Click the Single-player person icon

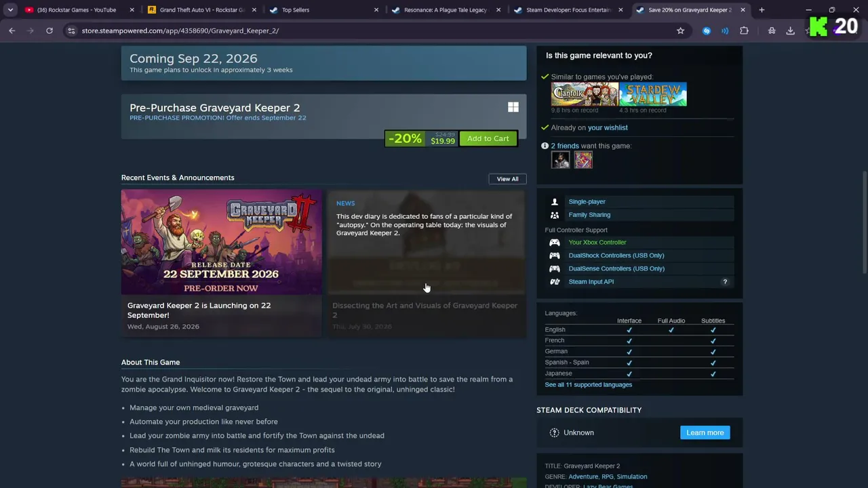[x=555, y=202]
